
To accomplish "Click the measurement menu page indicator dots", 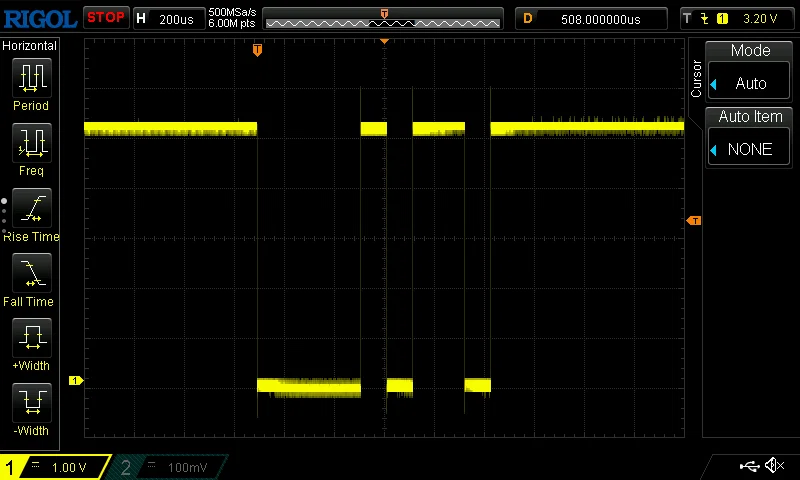I will [x=4, y=216].
